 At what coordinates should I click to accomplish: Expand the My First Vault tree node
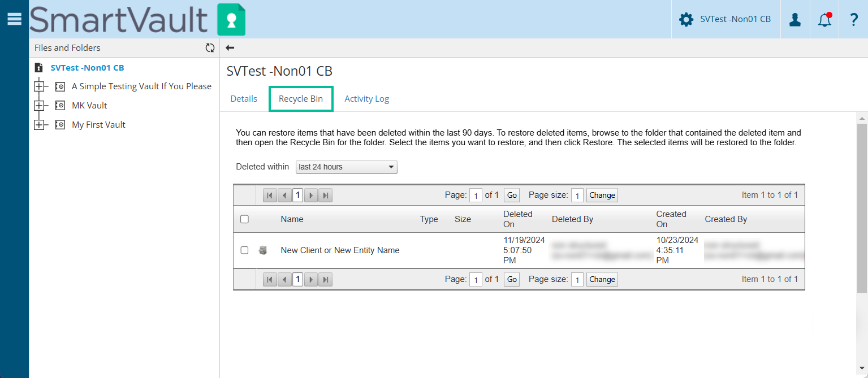point(39,125)
